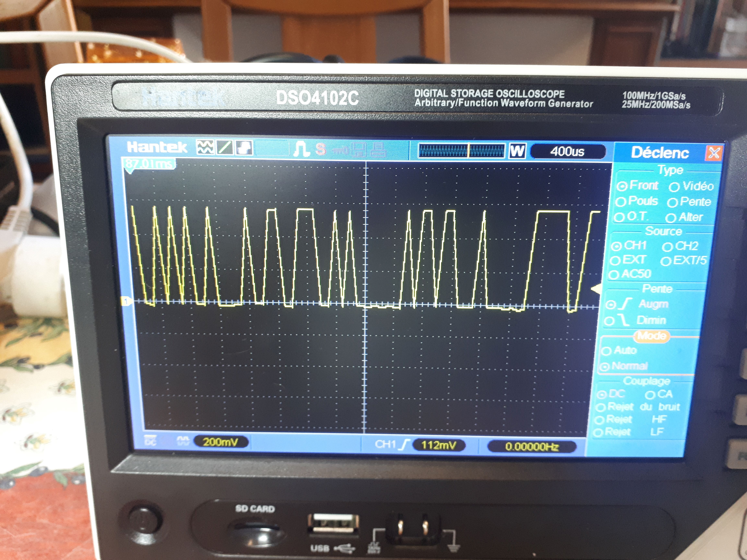The image size is (747, 560).
Task: Click the hand pointer icon in top bar
Action: tap(244, 148)
